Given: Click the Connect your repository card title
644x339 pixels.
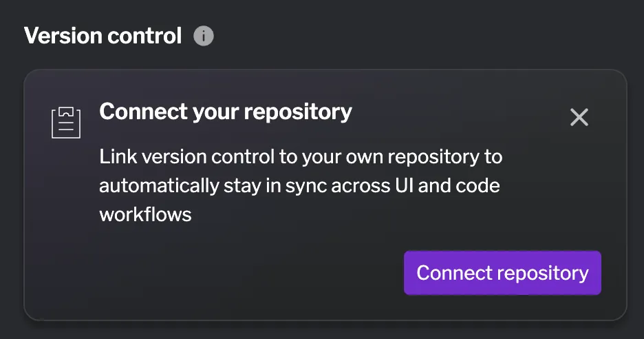Looking at the screenshot, I should [226, 112].
